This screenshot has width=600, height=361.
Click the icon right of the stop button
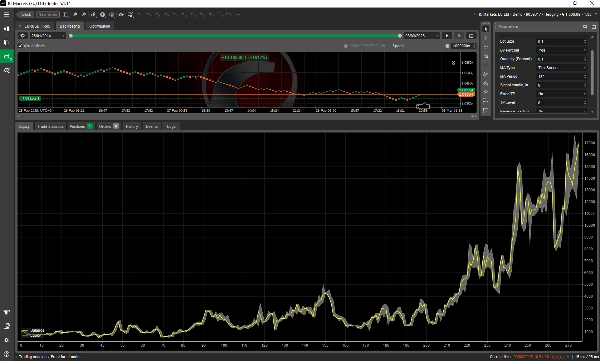pyautogui.click(x=471, y=36)
